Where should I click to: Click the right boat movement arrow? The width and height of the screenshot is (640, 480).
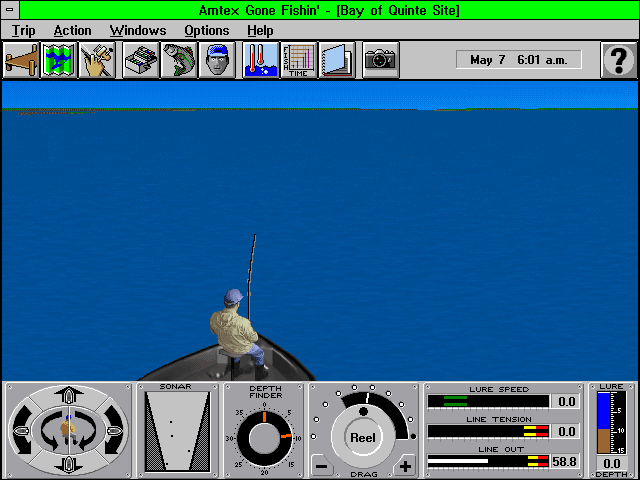114,430
